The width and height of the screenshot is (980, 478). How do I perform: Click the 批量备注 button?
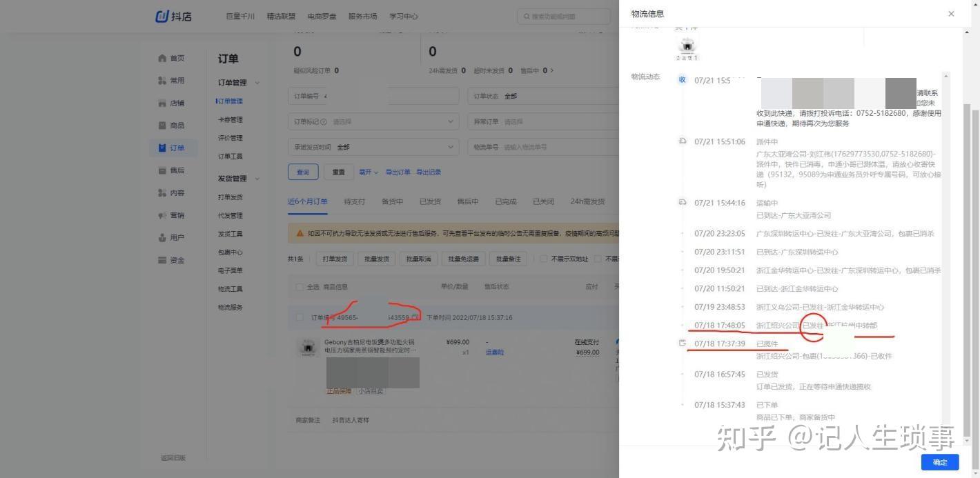tap(508, 259)
